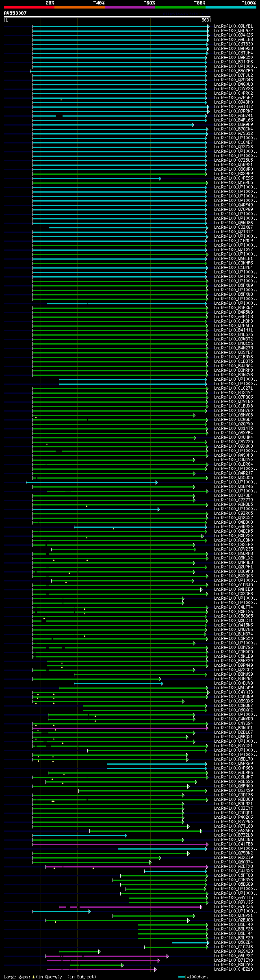The image size is (260, 980).
Task: Select the hit UniRef100_C4J3X3
Action: click(233, 871)
